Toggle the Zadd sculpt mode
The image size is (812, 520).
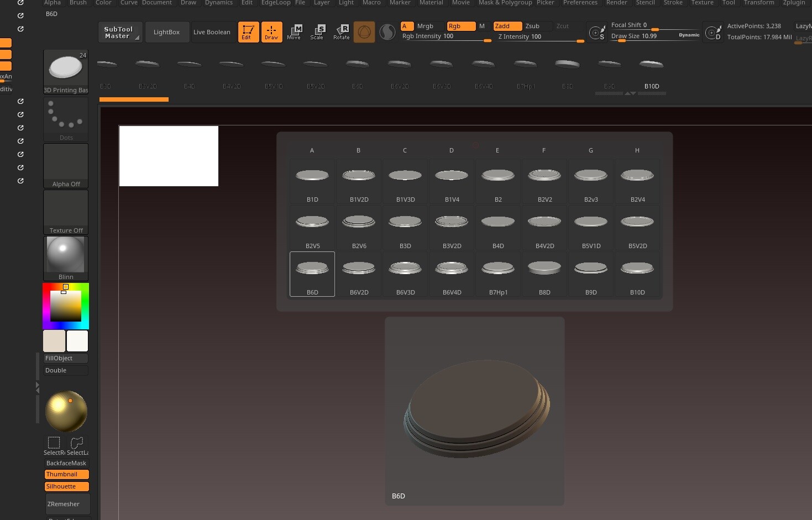[x=507, y=26]
